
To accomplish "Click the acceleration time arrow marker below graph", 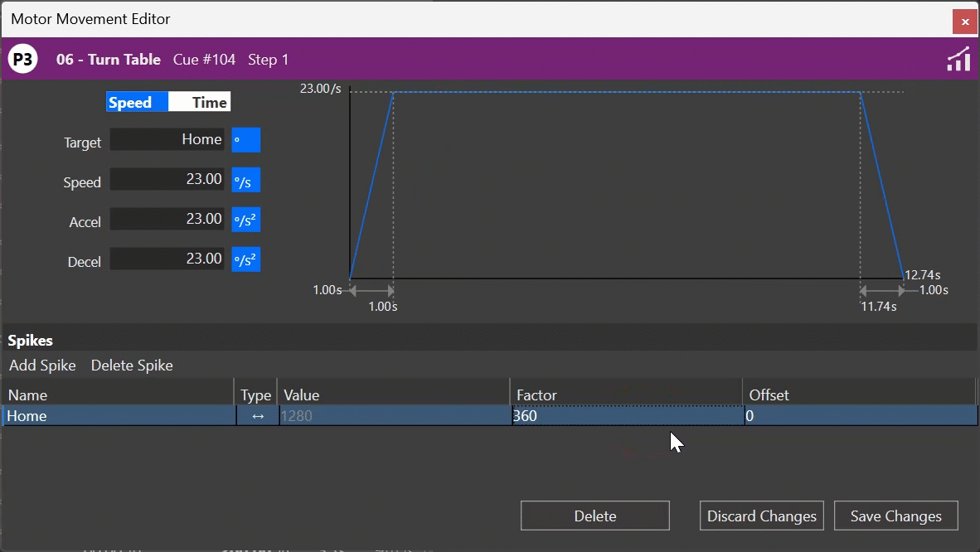I will click(372, 291).
